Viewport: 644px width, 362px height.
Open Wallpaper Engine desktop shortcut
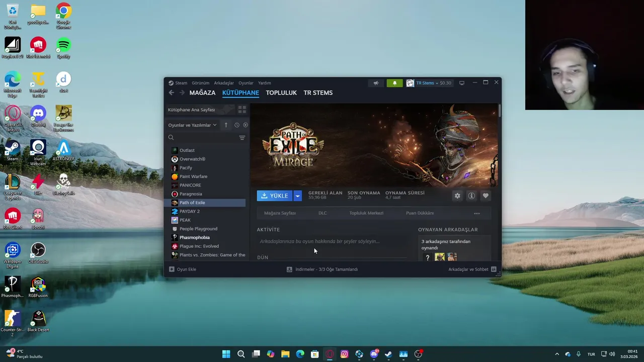[x=13, y=255]
